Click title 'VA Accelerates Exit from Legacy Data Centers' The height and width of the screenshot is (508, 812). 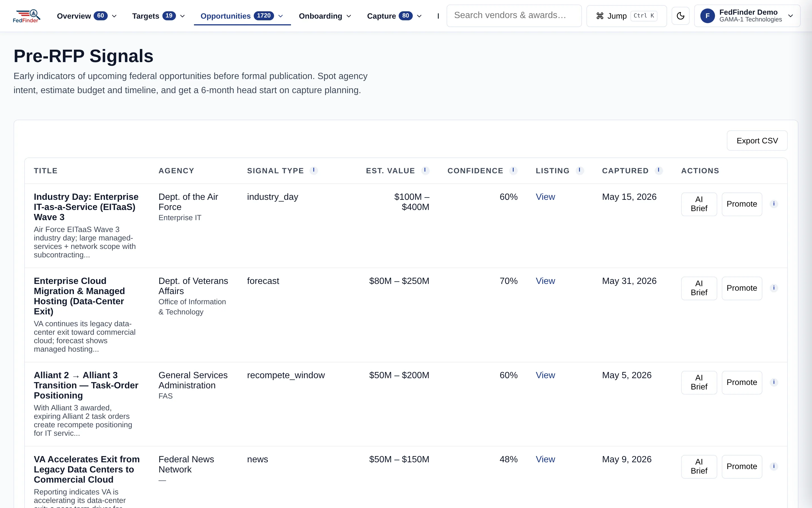87,469
